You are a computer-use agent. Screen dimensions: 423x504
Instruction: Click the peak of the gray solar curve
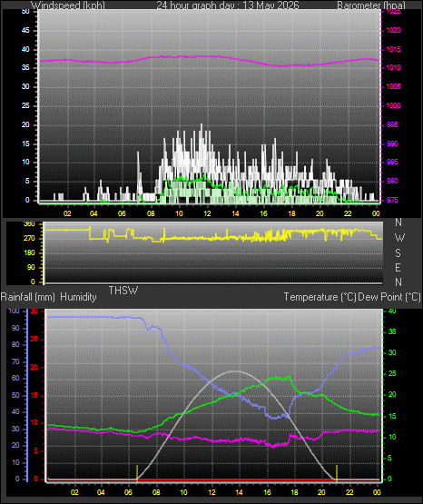(235, 371)
